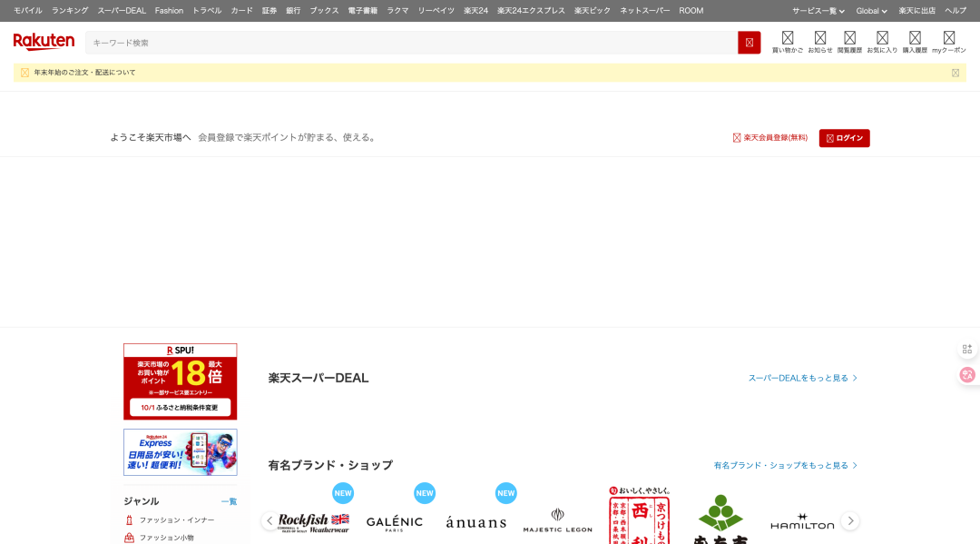The width and height of the screenshot is (980, 544).
Task: Click the floating grid icon at right edge
Action: pos(967,349)
